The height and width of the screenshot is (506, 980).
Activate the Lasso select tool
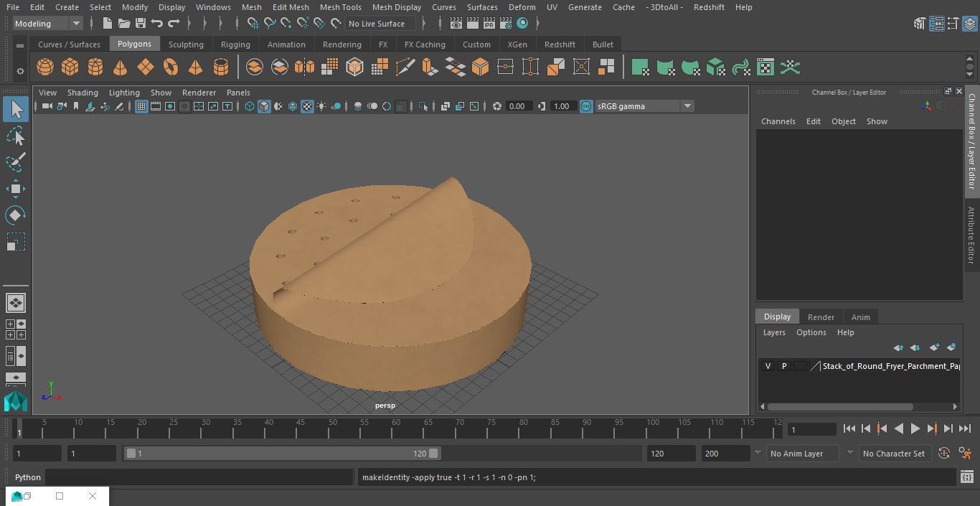[16, 136]
